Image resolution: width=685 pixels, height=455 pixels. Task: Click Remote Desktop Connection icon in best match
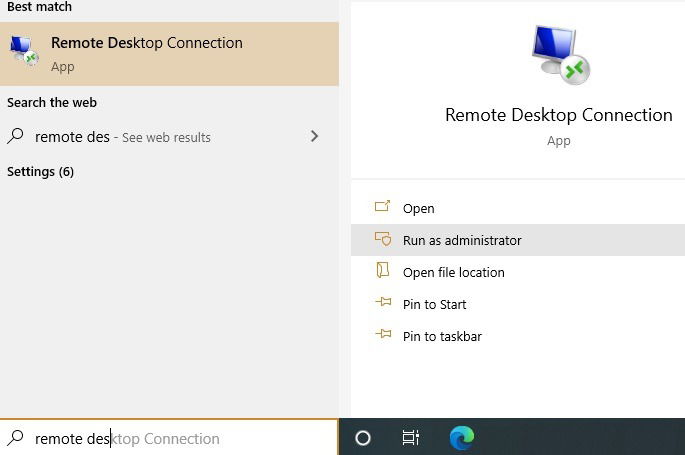point(24,51)
